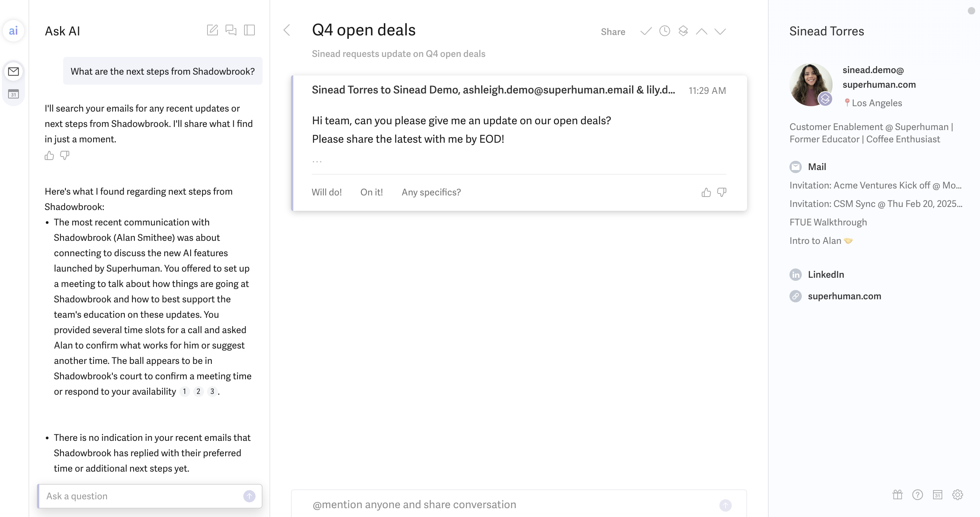Open Ask AI conversation history icon
The width and height of the screenshot is (980, 517).
[231, 30]
